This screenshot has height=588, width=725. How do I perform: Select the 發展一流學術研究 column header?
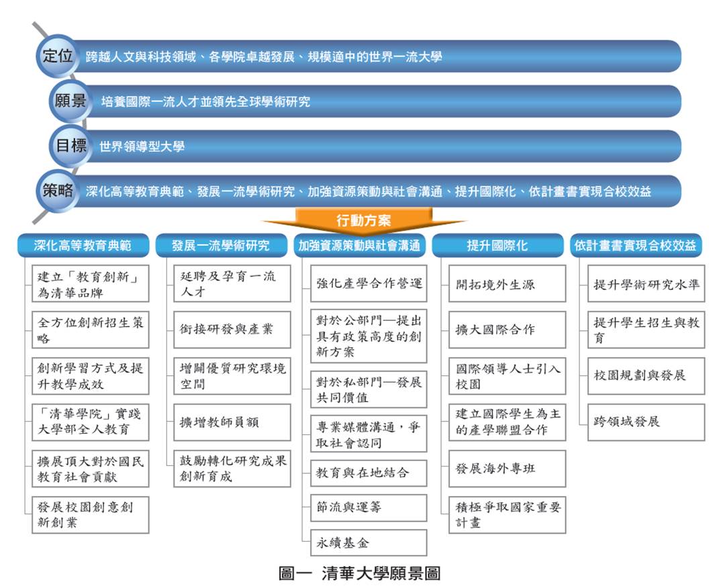coord(221,246)
